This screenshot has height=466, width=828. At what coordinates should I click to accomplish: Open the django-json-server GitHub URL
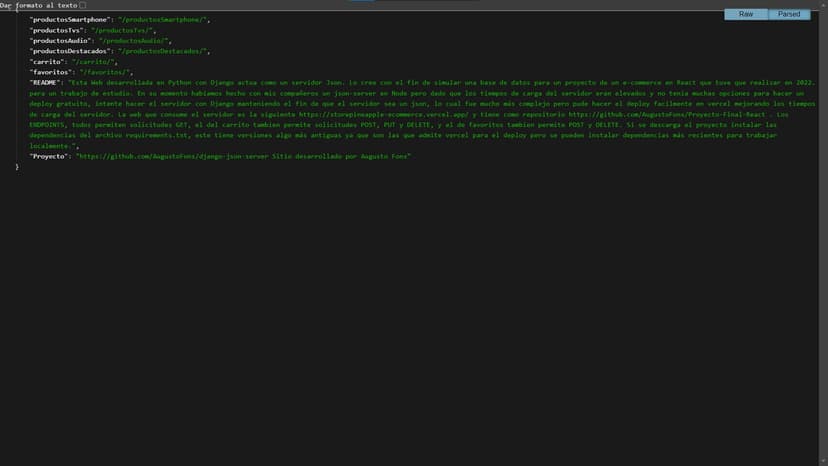174,156
